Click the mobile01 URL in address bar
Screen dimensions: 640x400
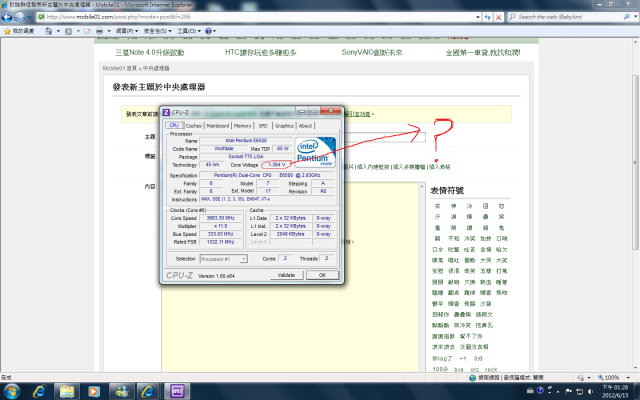118,17
